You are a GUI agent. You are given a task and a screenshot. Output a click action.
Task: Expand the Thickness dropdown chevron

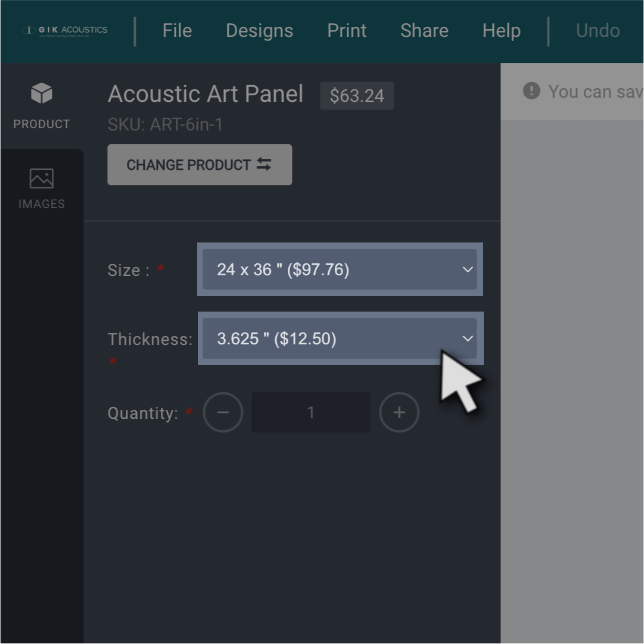(468, 339)
